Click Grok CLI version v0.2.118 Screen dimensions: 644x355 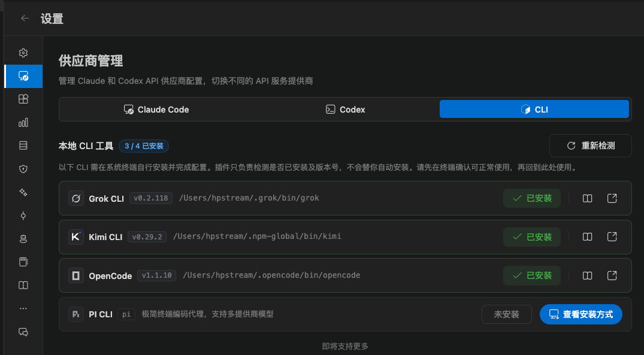(151, 198)
